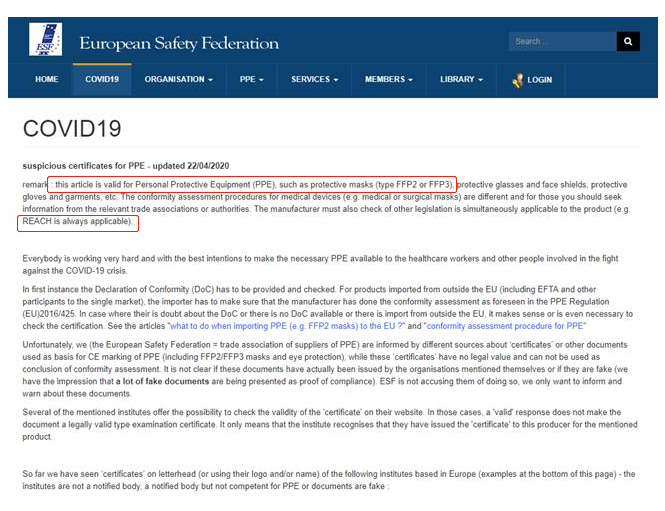
Task: Click the ESF logo in the header
Action: coord(44,41)
